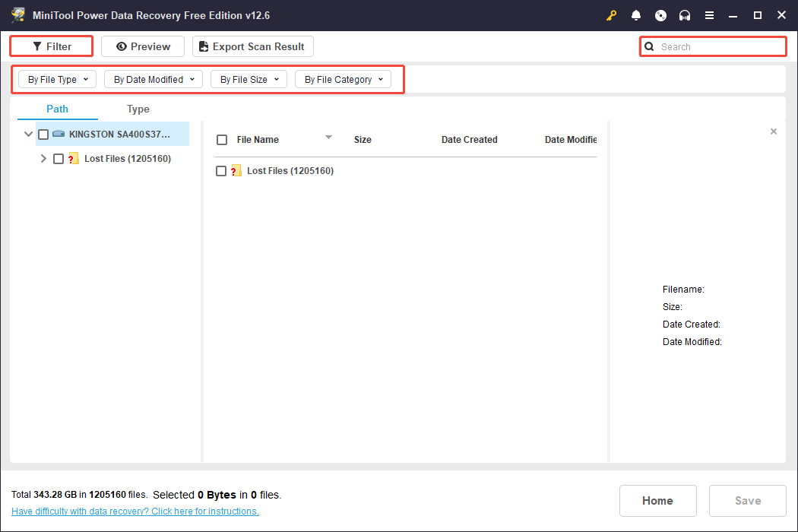Select all files via File Name header checkbox
Image resolution: width=798 pixels, height=532 pixels.
click(222, 140)
